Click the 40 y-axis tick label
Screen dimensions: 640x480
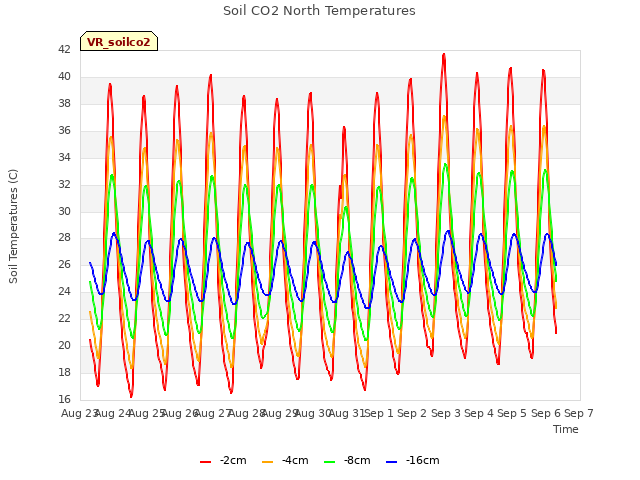point(64,76)
